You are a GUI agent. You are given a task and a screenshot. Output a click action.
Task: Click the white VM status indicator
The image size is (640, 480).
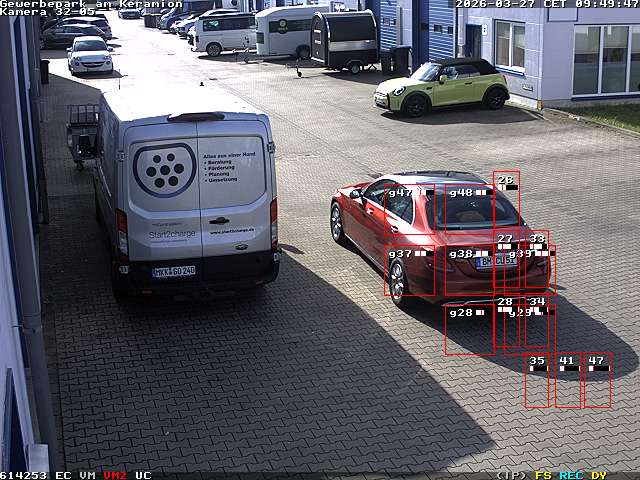tap(88, 475)
